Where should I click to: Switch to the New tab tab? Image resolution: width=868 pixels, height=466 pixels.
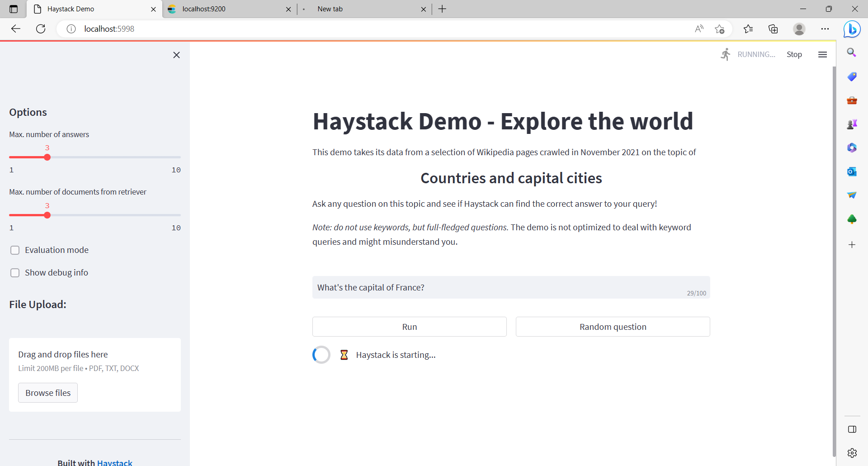[x=364, y=9]
